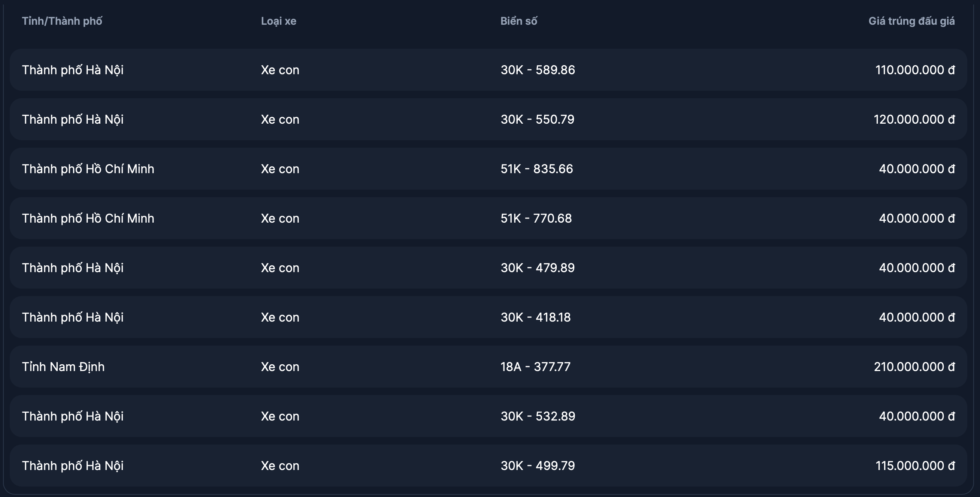Click the Tỉnh/Thành phố column header
This screenshot has height=497, width=980.
[x=62, y=21]
